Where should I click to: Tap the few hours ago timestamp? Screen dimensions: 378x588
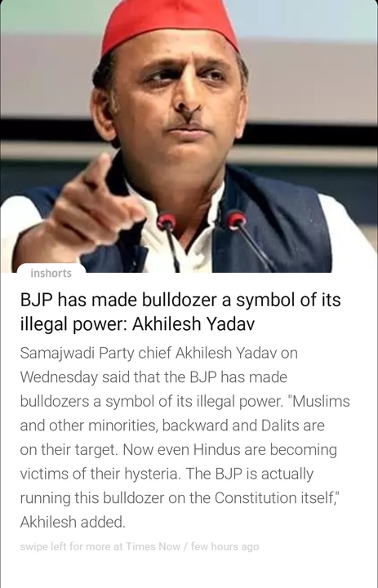(225, 546)
